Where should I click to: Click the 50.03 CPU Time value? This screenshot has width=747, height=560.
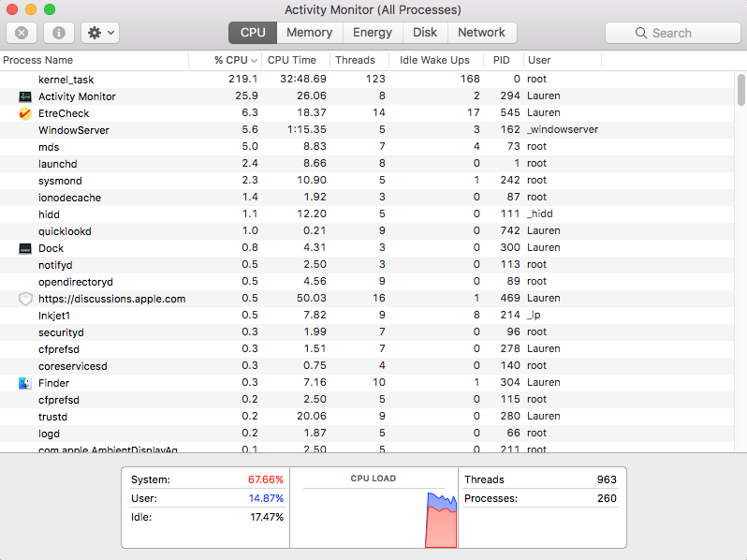point(312,298)
